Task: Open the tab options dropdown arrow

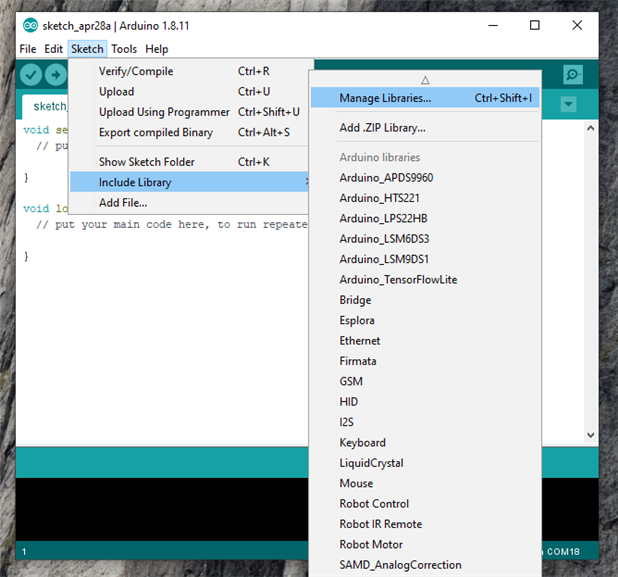Action: point(568,104)
